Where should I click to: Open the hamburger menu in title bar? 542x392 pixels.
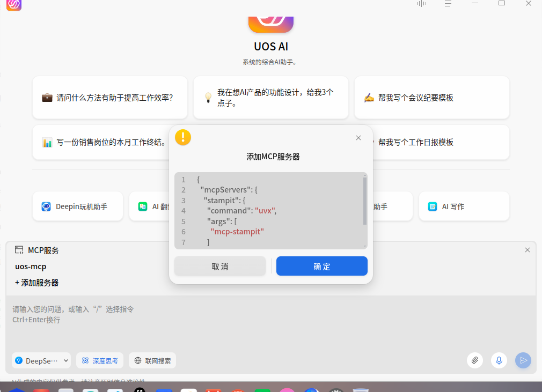pyautogui.click(x=448, y=3)
